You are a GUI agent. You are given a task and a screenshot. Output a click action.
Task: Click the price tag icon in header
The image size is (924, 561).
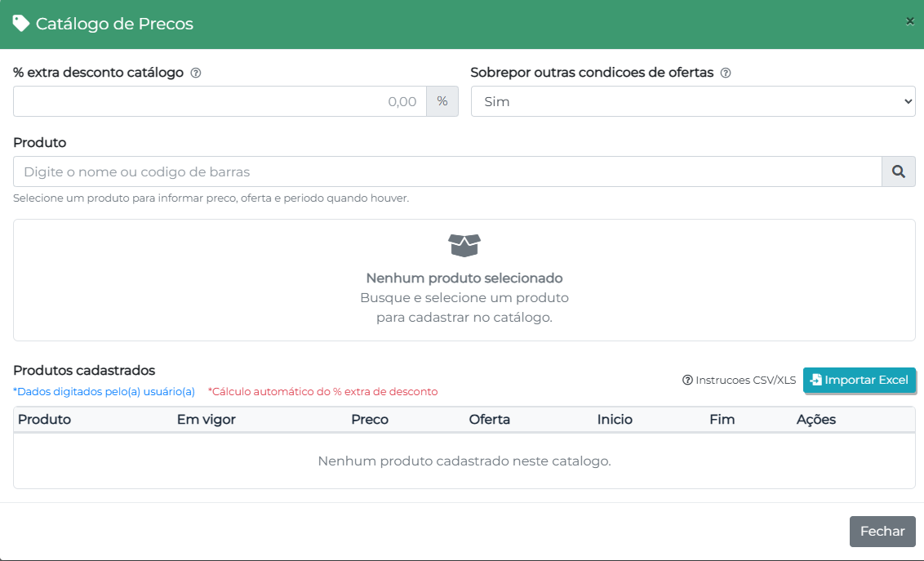21,24
